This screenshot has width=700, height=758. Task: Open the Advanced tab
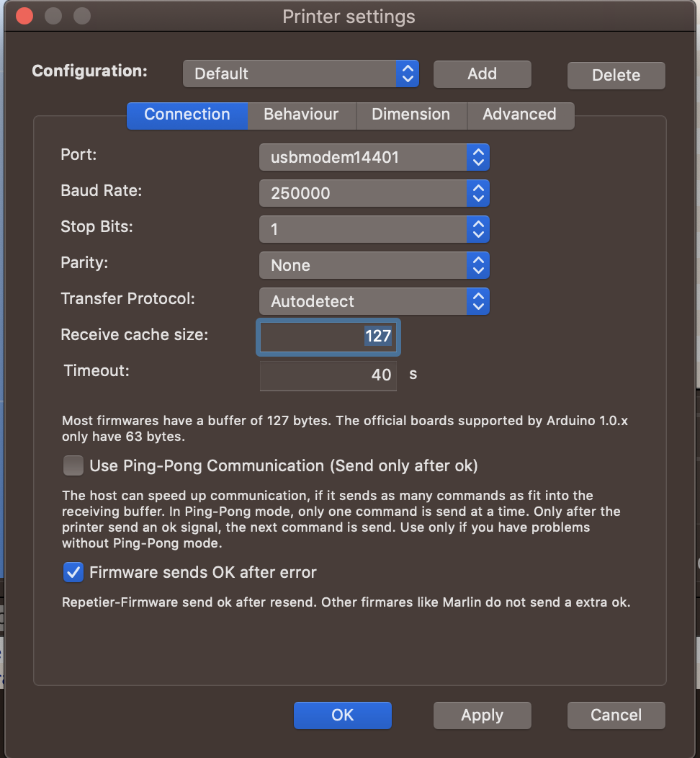(x=520, y=115)
